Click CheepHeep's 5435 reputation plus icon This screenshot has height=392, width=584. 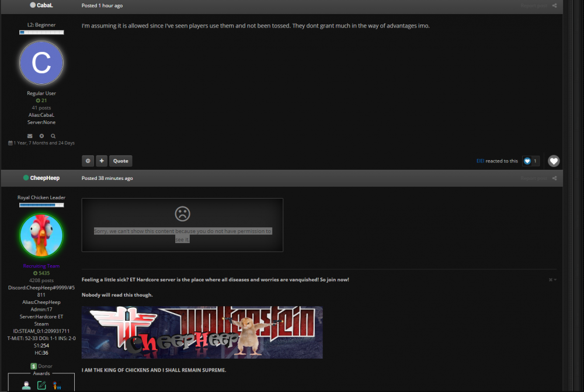[36, 273]
